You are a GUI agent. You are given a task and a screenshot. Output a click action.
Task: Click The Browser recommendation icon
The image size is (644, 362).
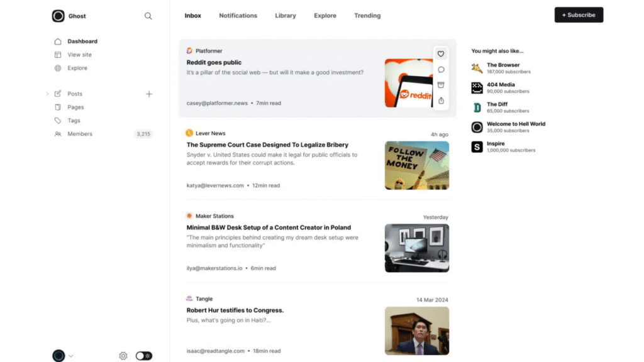point(477,68)
